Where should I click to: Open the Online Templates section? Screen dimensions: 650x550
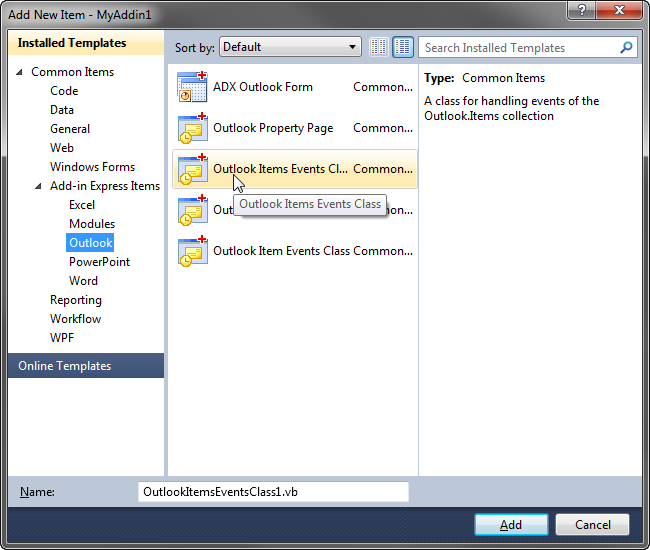[86, 366]
